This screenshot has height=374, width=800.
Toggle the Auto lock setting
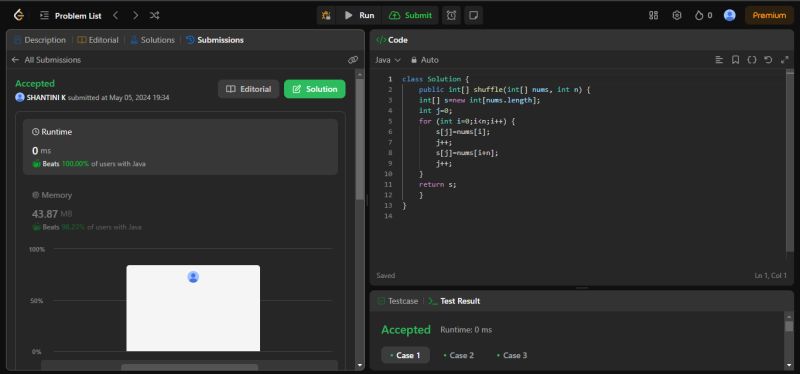click(x=424, y=60)
